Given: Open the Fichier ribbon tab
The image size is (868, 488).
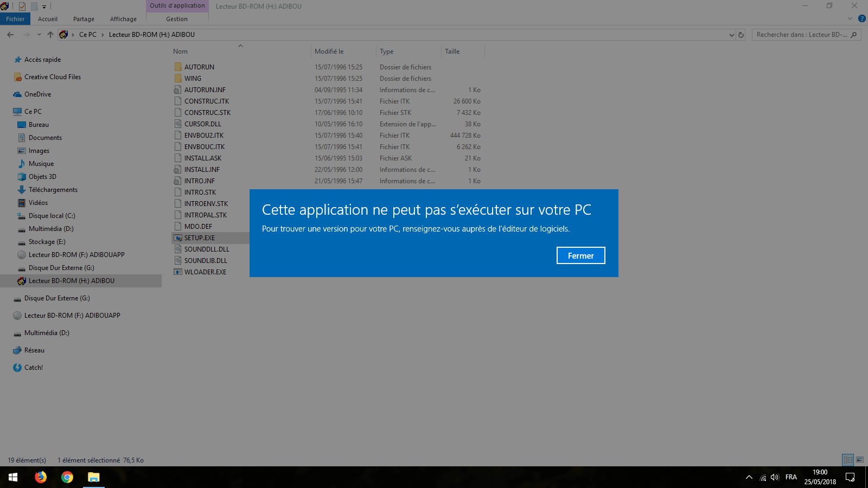Looking at the screenshot, I should tap(15, 19).
